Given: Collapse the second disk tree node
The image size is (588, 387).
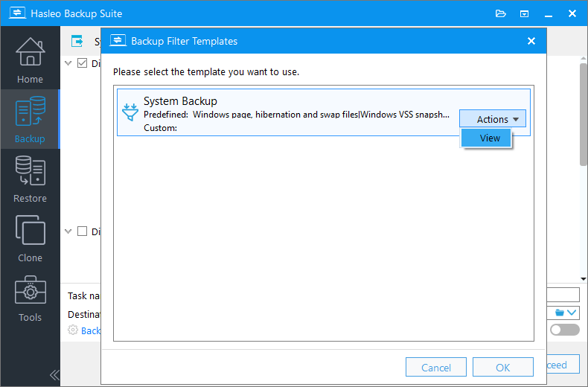Looking at the screenshot, I should [68, 231].
